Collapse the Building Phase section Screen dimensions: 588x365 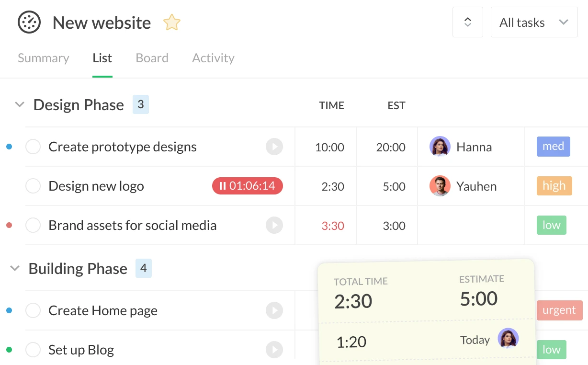[x=15, y=268]
